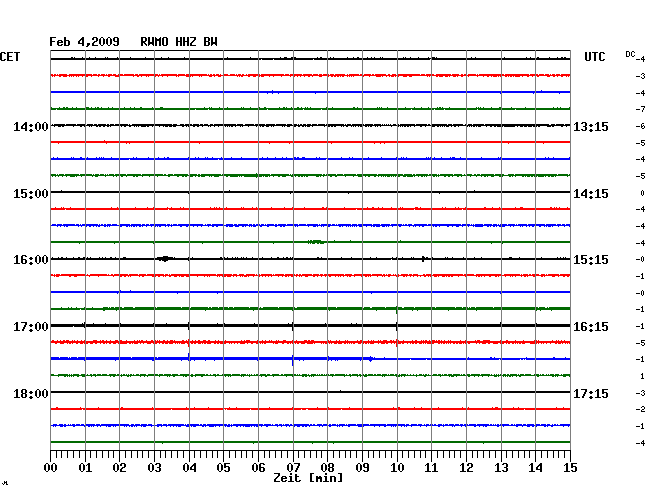Image resolution: width=650 pixels, height=494 pixels.
Task: Select the 14:00 CET time label
Action: [31, 126]
